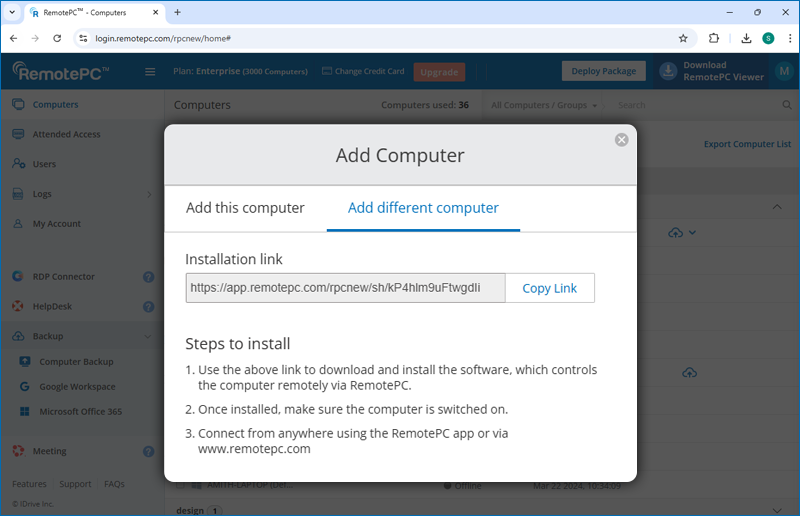Collapse the Backup sidebar section
Viewport: 800px width, 516px height.
[x=149, y=337]
